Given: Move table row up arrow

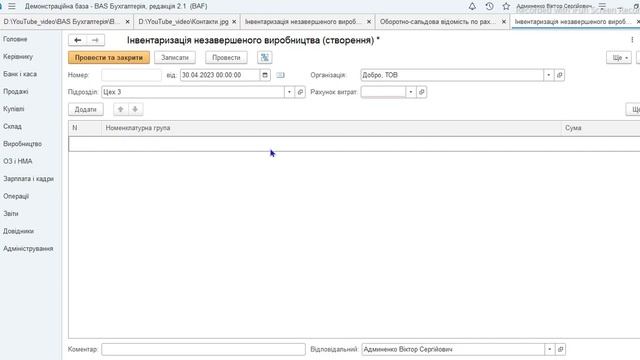Looking at the screenshot, I should pos(120,109).
